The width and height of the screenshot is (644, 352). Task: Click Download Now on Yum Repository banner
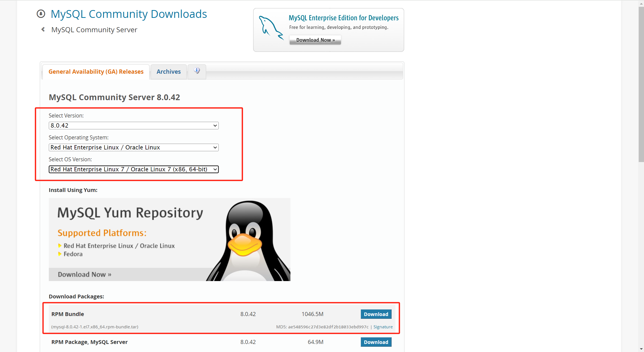click(x=85, y=274)
